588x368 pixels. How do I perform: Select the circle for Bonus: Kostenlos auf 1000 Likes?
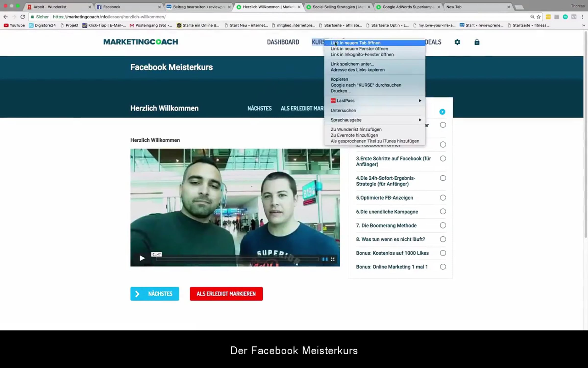(443, 253)
